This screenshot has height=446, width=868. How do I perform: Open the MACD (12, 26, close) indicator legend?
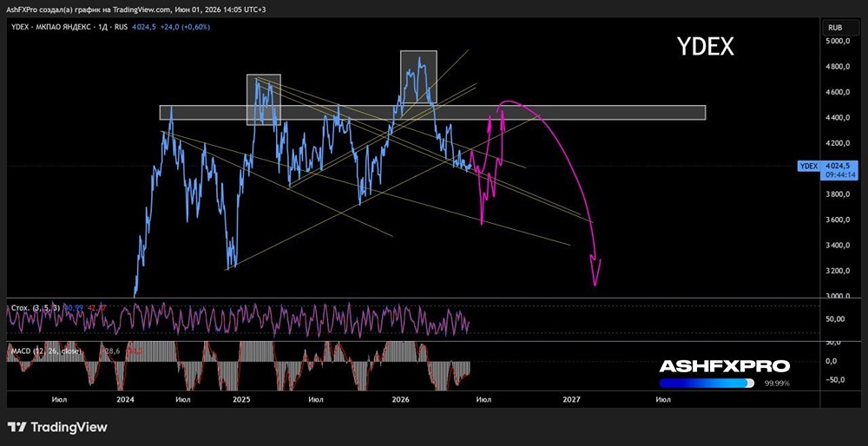click(x=47, y=351)
